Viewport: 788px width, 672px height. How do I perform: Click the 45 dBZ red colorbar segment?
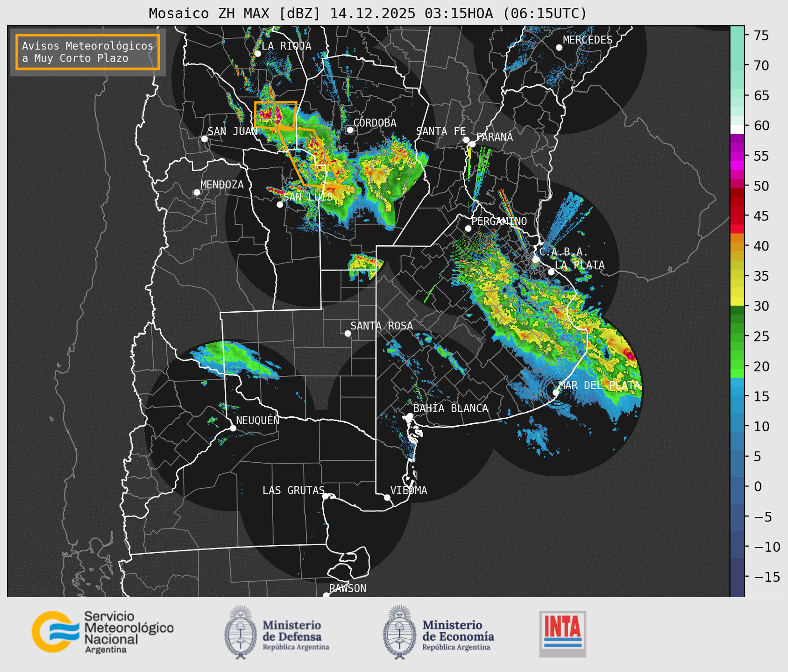[737, 216]
